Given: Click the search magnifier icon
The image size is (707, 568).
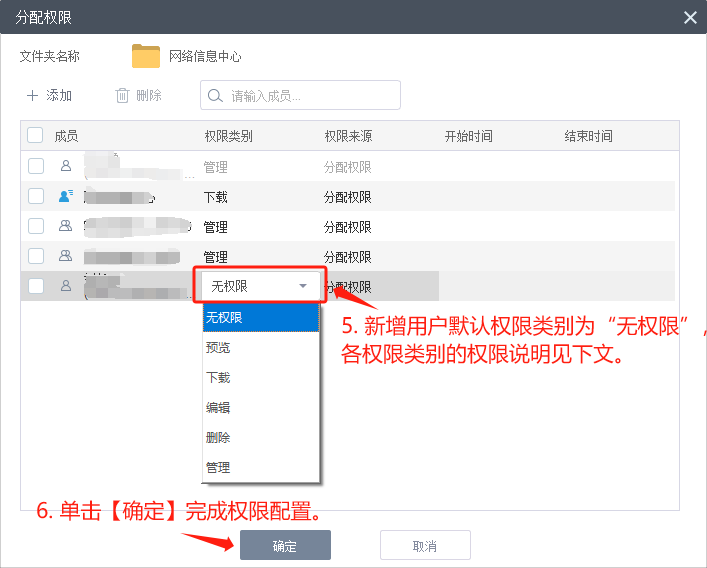Looking at the screenshot, I should pyautogui.click(x=216, y=96).
